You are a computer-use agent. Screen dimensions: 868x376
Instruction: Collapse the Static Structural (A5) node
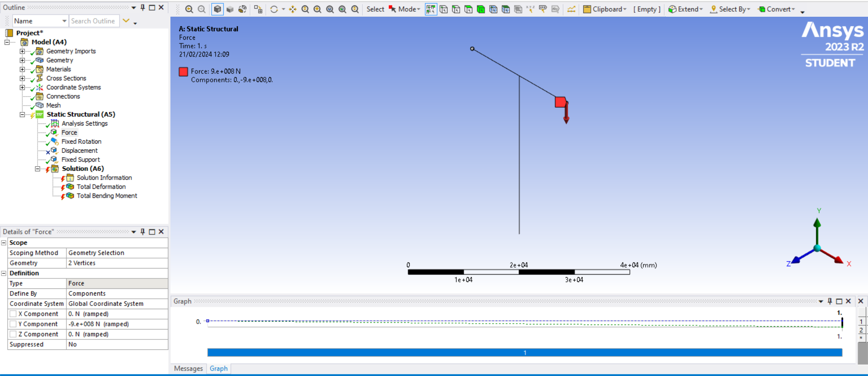pos(22,114)
